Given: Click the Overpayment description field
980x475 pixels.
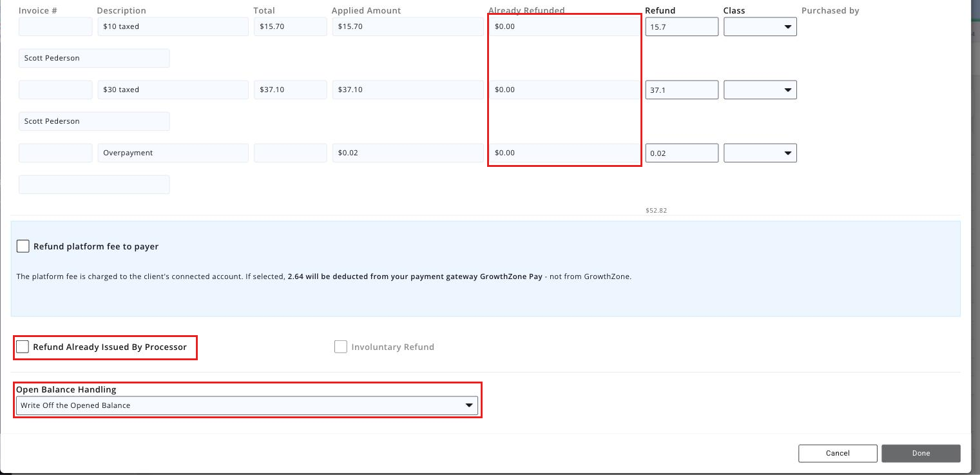Looking at the screenshot, I should click(x=173, y=153).
